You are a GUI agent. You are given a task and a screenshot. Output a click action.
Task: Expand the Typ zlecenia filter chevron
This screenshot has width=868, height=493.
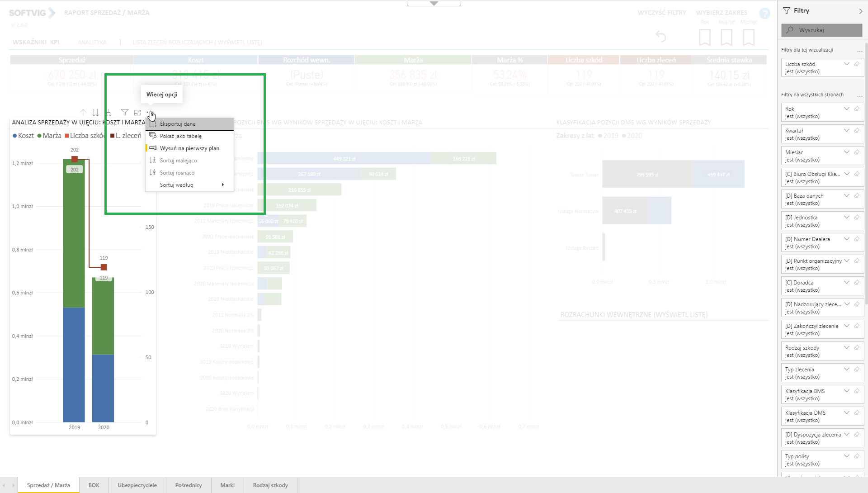point(846,370)
